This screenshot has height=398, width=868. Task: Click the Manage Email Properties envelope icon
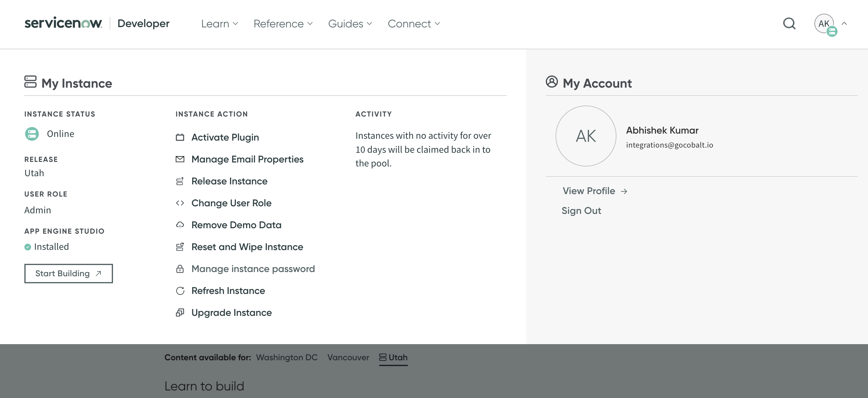pyautogui.click(x=180, y=159)
